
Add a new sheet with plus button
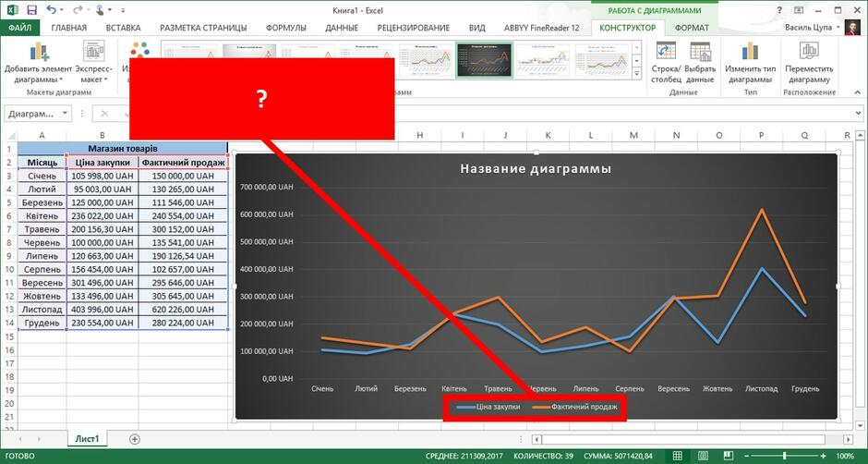134,439
